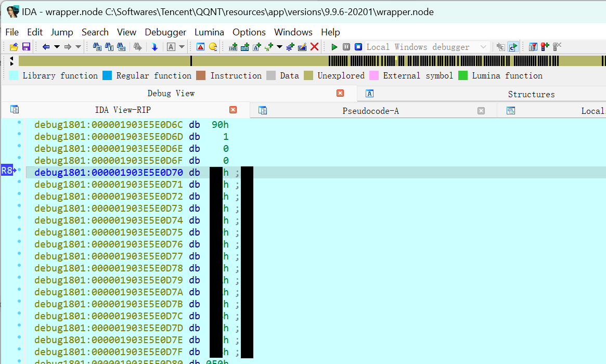This screenshot has width=606, height=364.
Task: Click the delete breakpoint traffic light icon
Action: click(x=557, y=47)
